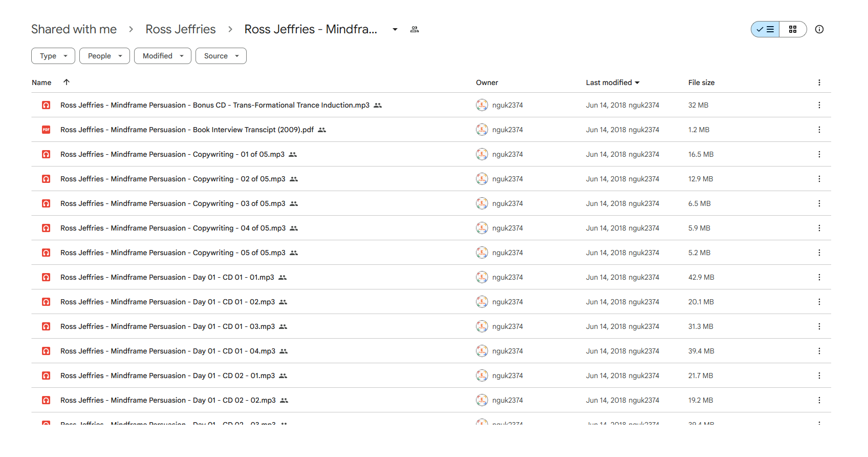Image resolution: width=868 pixels, height=457 pixels.
Task: Click audio file icon of Day 01 CD 02 - 02.mp3
Action: point(46,400)
